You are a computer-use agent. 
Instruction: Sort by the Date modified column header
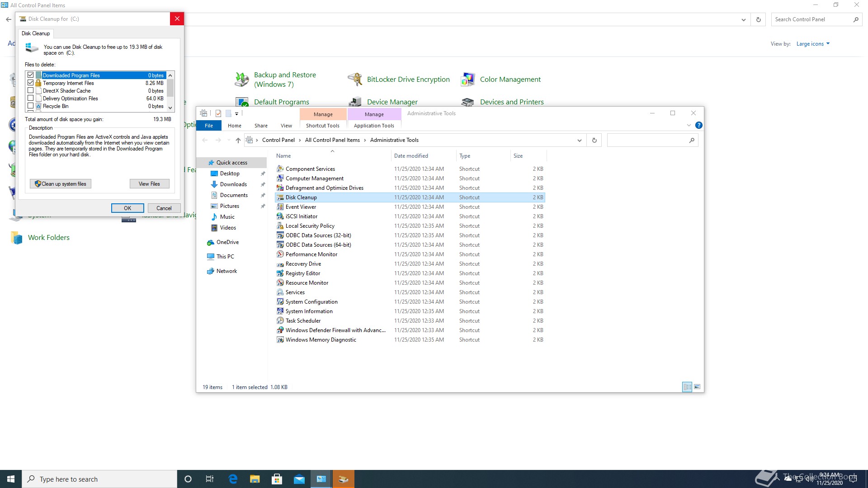click(x=423, y=155)
